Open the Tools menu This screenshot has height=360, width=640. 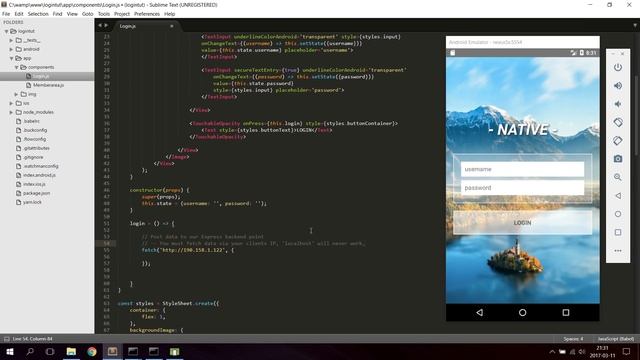(x=104, y=14)
